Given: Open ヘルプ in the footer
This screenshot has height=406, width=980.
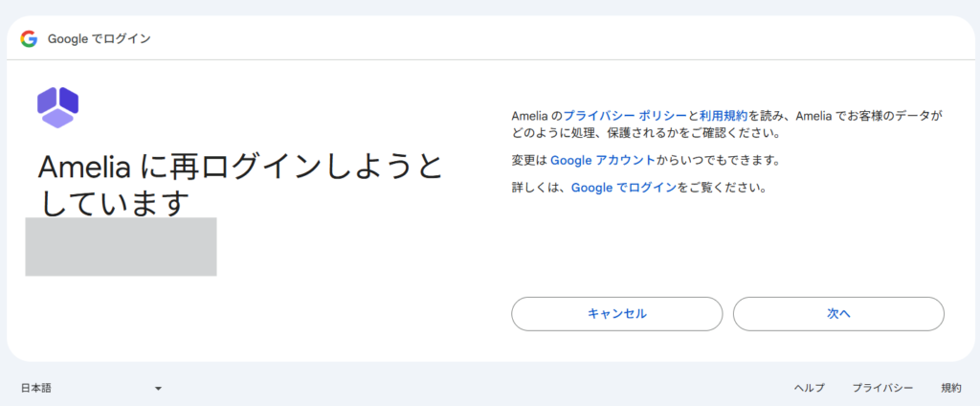Looking at the screenshot, I should click(x=809, y=388).
